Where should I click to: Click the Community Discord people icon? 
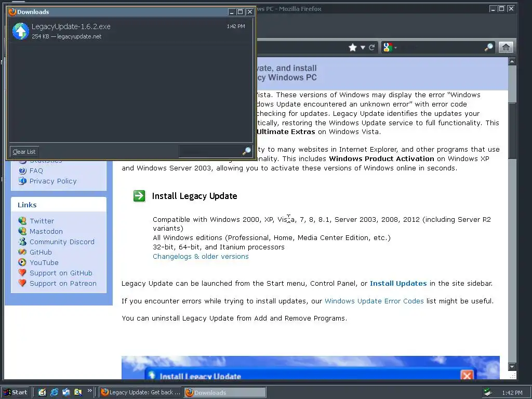click(22, 242)
